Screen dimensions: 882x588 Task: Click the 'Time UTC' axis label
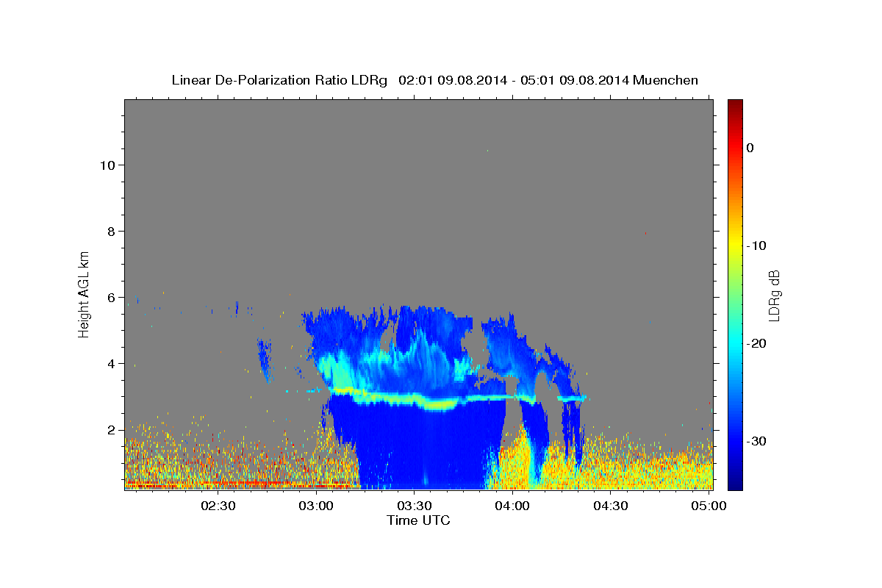tap(418, 520)
